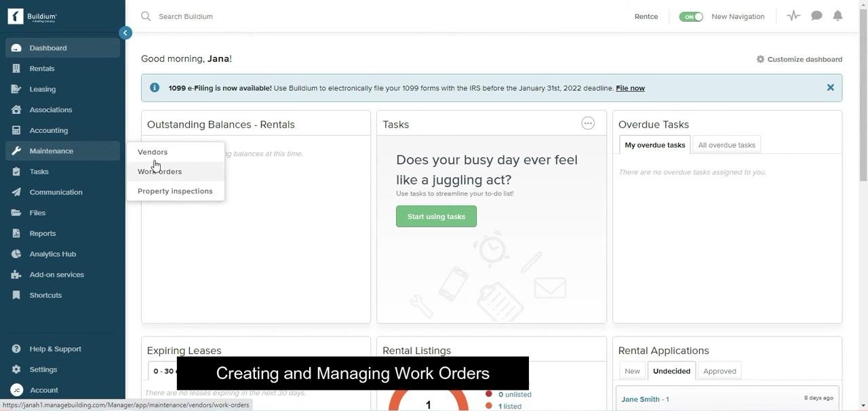Switch to Undecided applications tab
This screenshot has height=411, width=868.
[671, 371]
